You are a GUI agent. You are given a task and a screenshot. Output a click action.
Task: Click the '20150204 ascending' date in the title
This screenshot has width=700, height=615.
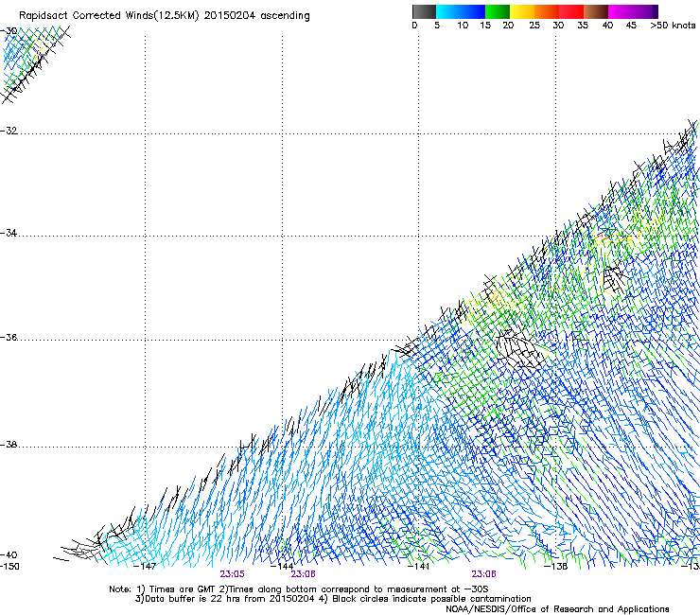coord(256,16)
